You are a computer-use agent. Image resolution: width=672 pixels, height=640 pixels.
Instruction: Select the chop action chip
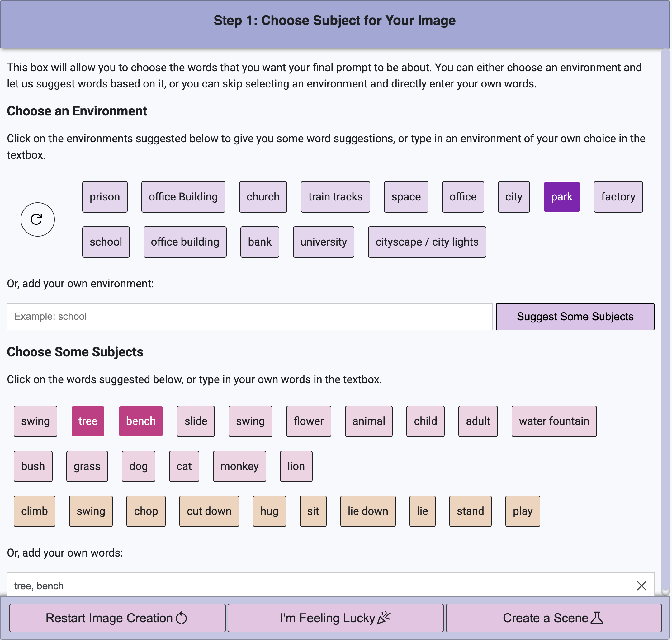pos(146,511)
